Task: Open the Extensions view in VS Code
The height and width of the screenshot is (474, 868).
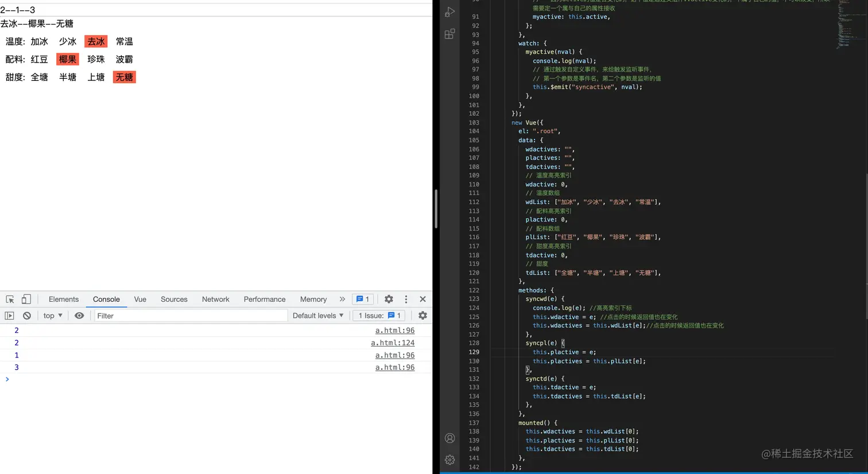Action: coord(450,34)
